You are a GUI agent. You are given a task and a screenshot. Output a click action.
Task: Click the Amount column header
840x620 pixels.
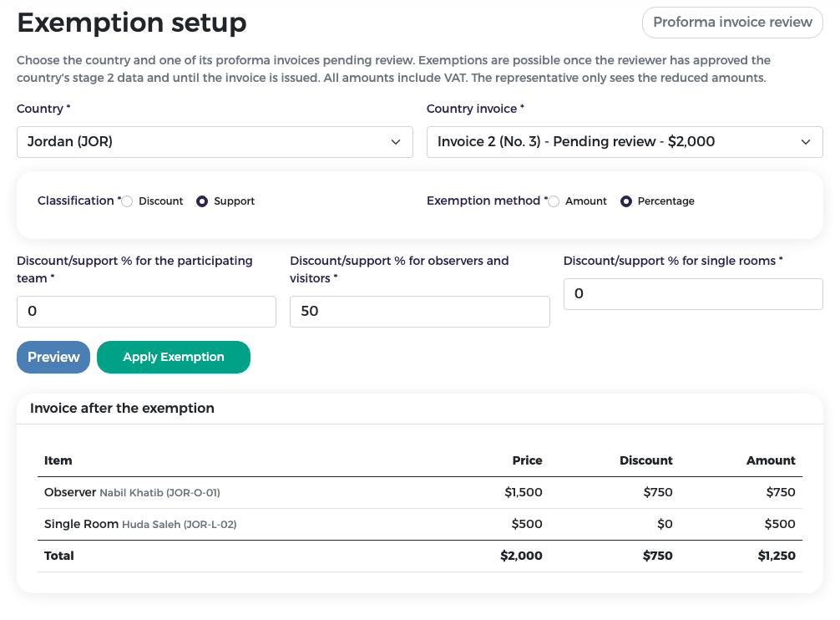771,460
